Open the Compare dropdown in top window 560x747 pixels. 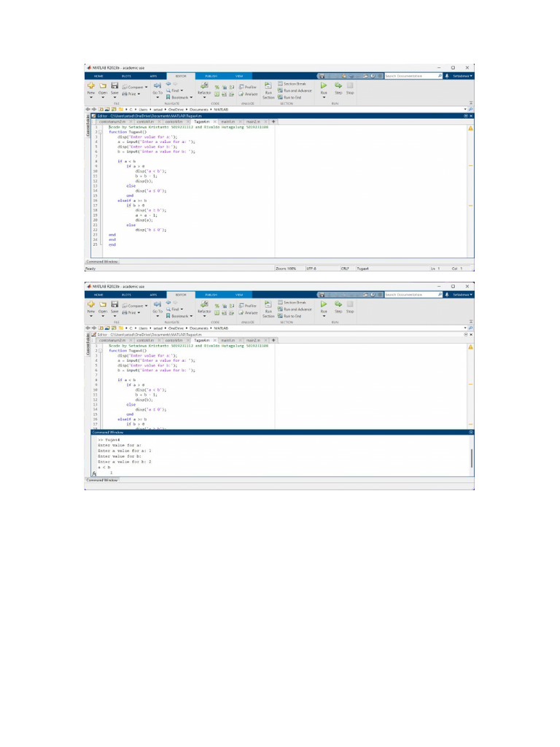coord(134,87)
